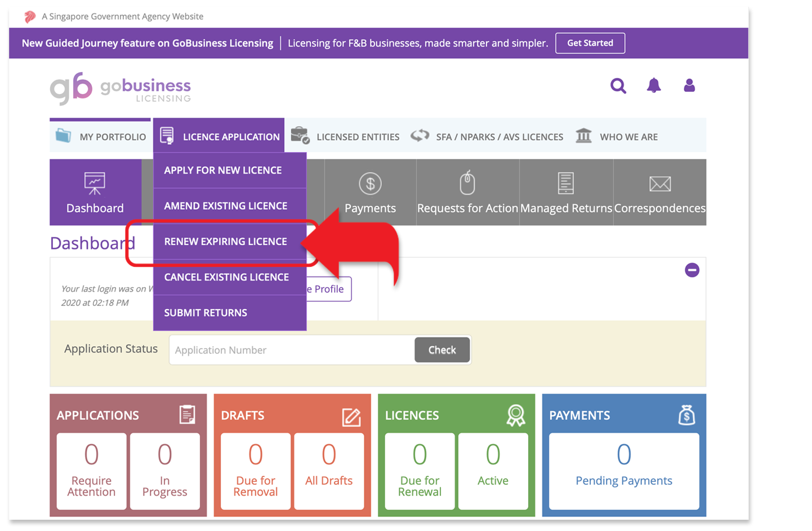This screenshot has width=812, height=531.
Task: Open the Licence Application menu
Action: (x=218, y=136)
